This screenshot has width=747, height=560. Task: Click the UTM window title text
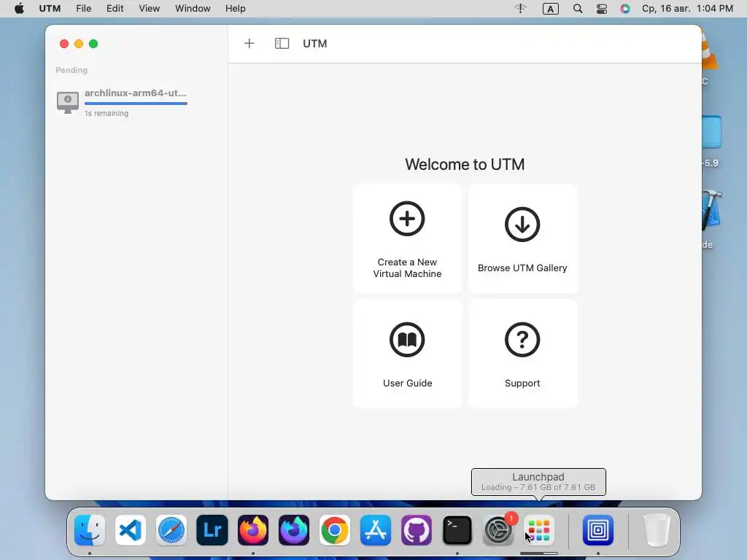click(315, 43)
